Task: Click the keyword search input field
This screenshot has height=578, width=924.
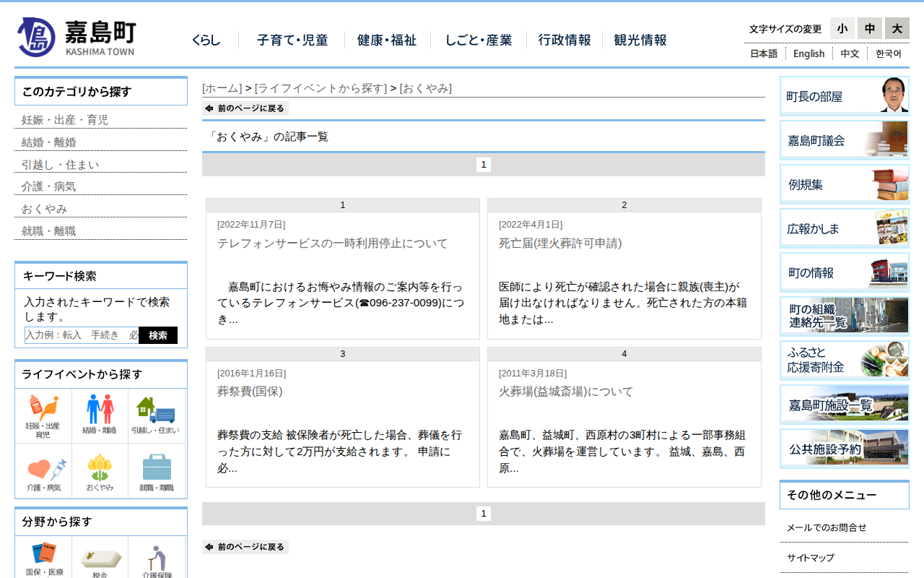Action: 82,335
